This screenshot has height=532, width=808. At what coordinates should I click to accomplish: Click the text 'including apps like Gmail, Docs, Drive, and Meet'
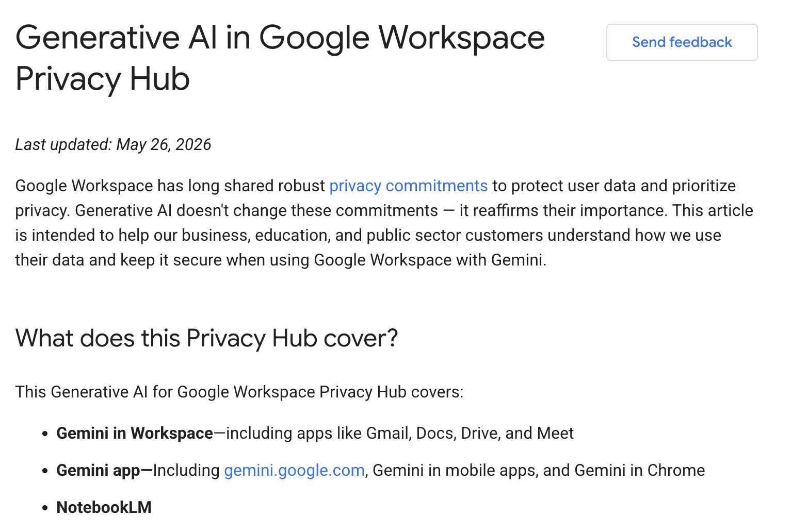pos(400,433)
